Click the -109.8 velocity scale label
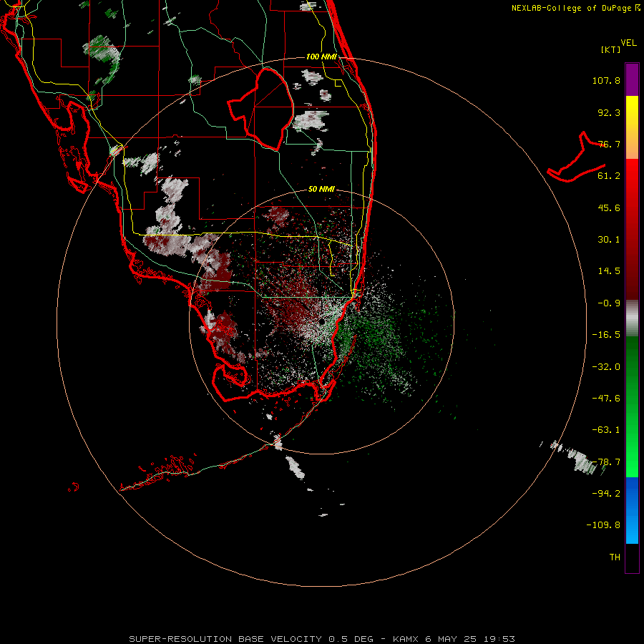 point(603,525)
